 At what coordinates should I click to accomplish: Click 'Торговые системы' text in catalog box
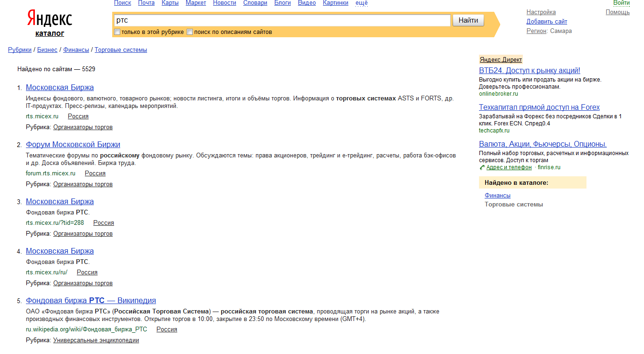pyautogui.click(x=514, y=205)
